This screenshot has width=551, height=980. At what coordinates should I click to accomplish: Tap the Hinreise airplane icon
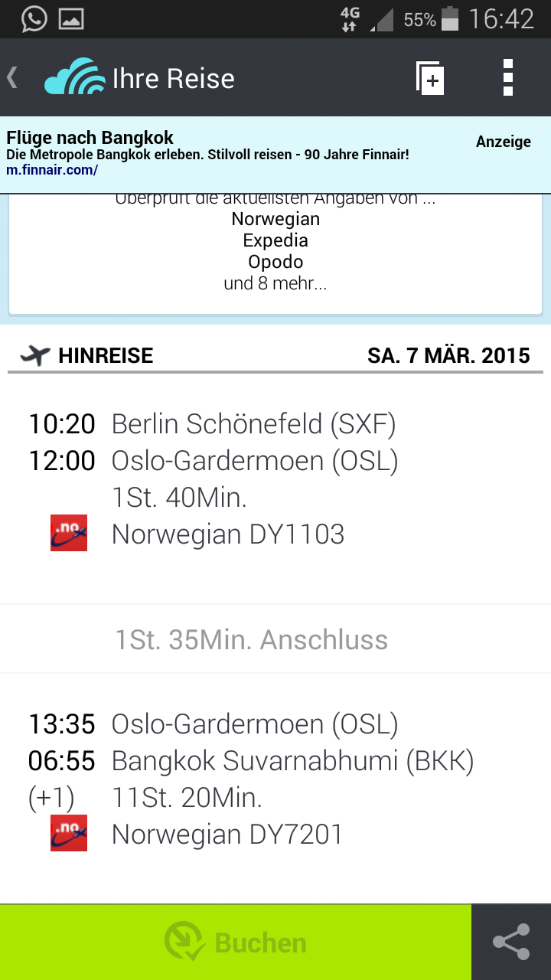[35, 355]
